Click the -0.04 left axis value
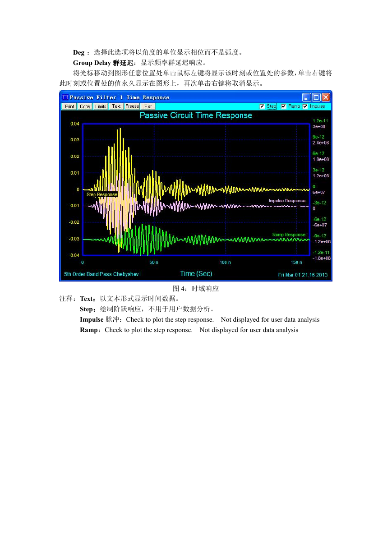The width and height of the screenshot is (392, 554). coord(74,255)
